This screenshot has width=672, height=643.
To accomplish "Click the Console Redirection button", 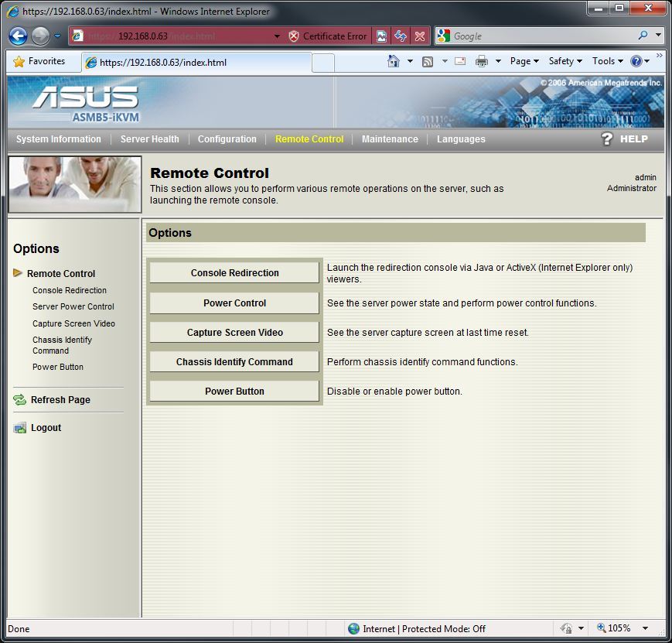I will click(234, 273).
